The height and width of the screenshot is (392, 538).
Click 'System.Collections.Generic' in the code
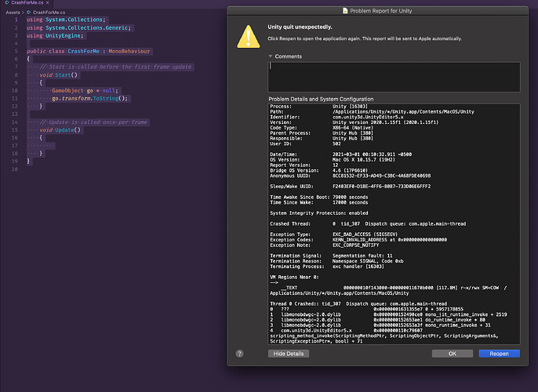87,27
